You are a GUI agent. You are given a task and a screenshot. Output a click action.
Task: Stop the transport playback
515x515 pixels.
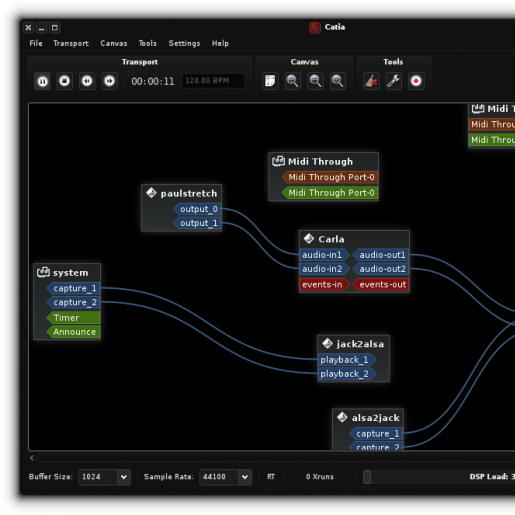[64, 81]
